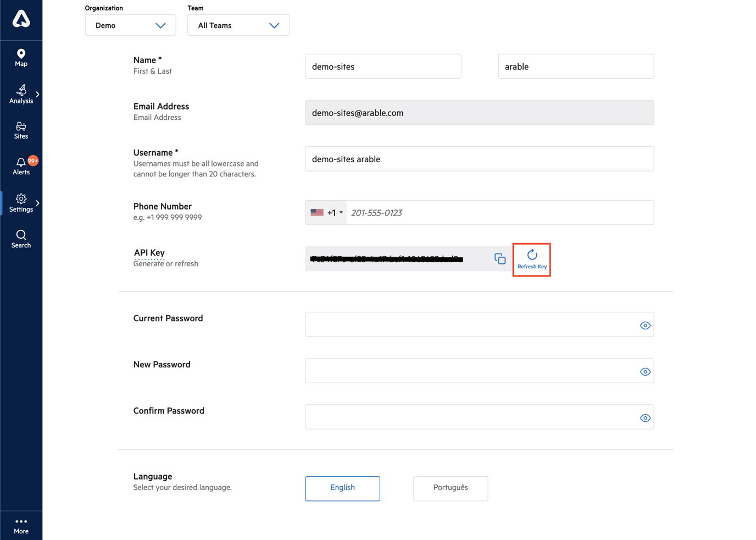Click the redacted API key value
The image size is (756, 540).
tap(387, 259)
